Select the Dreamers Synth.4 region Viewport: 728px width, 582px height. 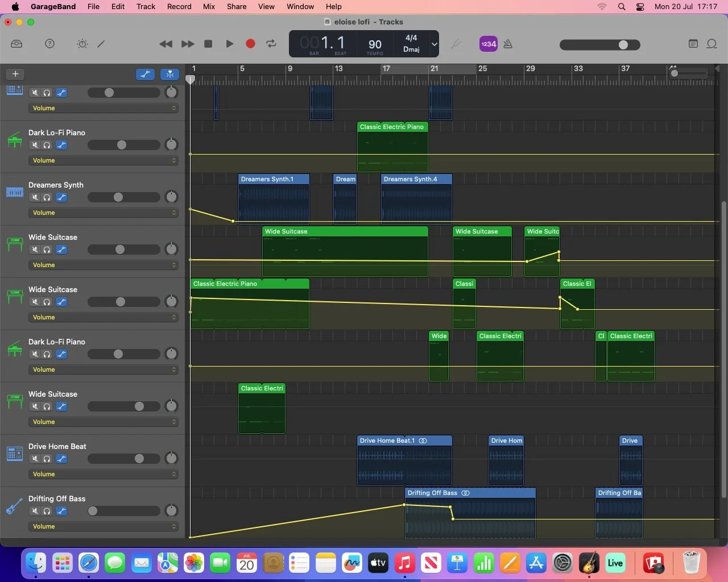click(x=417, y=198)
